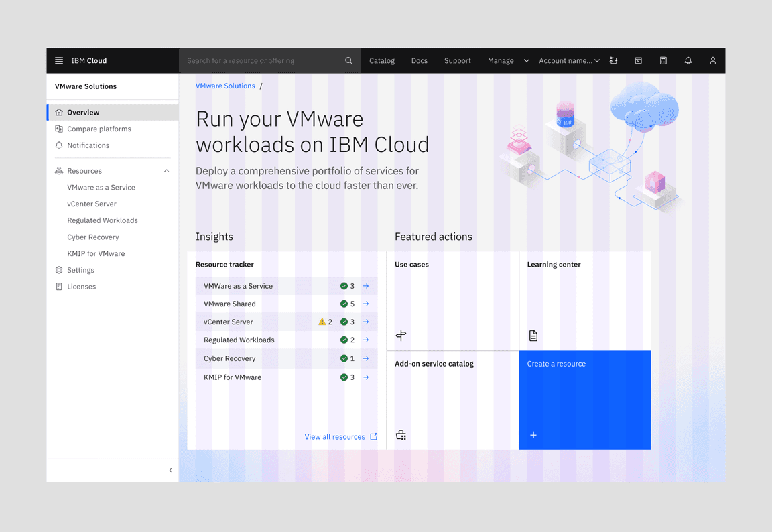Click arrow beside KMIP for VMware row
This screenshot has height=532, width=772.
366,377
